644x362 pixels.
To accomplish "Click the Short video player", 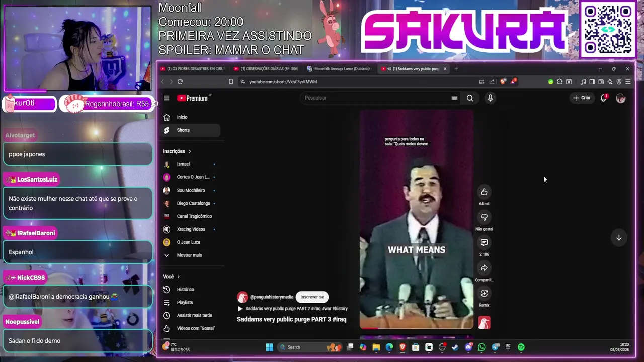I will click(x=417, y=219).
